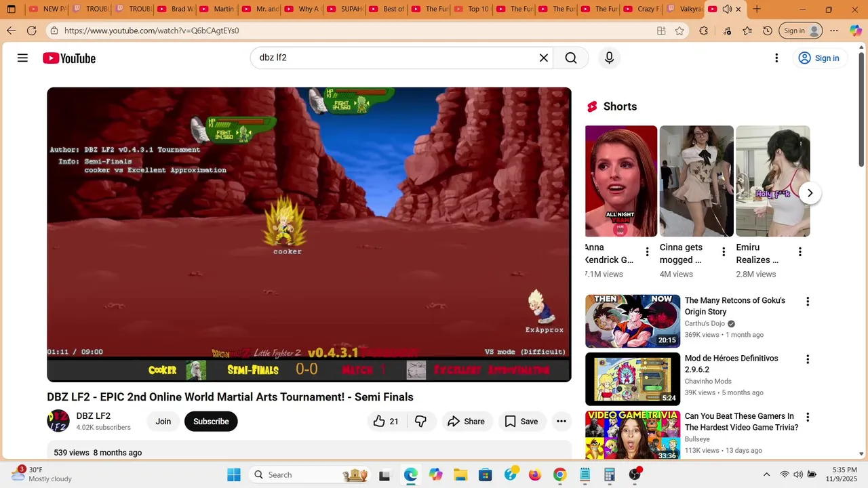Focus the browser address bar
Image resolution: width=868 pixels, height=488 pixels.
click(x=353, y=30)
